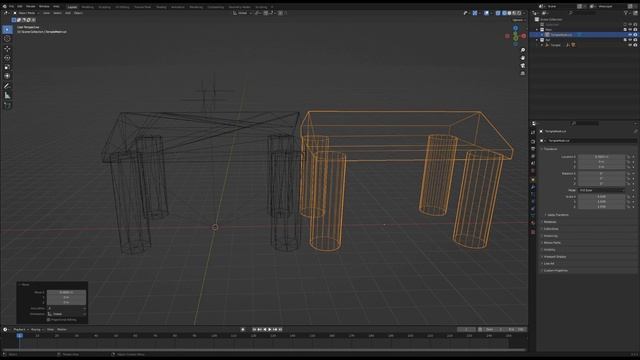Click the outliner filter funnel icon

626,13
